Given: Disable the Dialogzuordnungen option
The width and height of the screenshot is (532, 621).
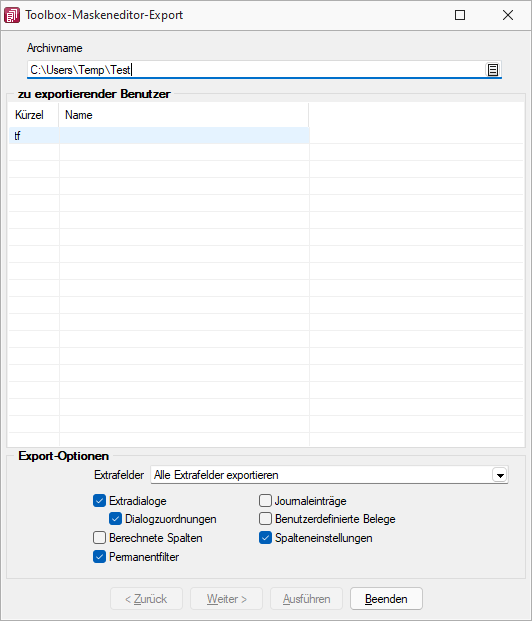Looking at the screenshot, I should click(x=115, y=519).
